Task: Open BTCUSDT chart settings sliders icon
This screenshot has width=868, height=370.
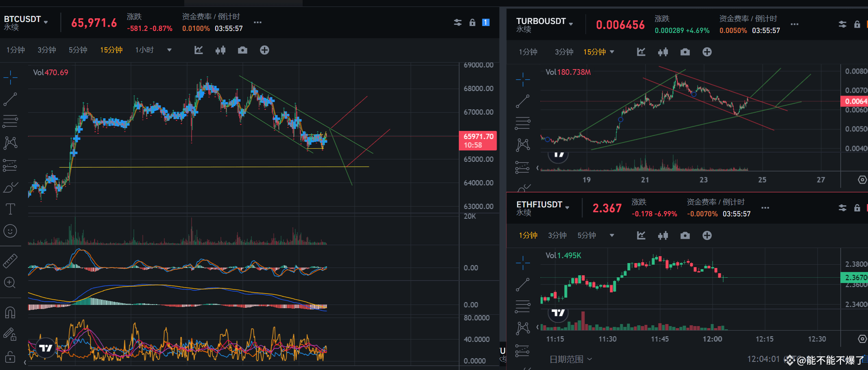Action: 458,22
